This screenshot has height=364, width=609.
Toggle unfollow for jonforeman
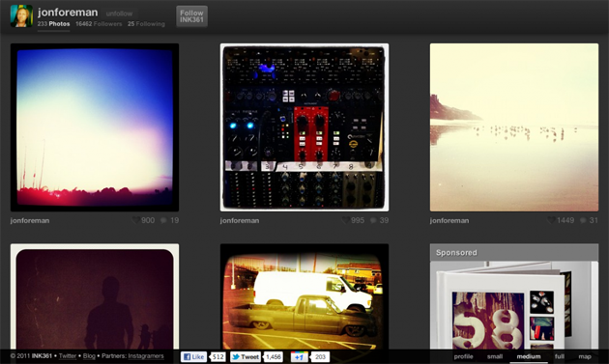(119, 14)
